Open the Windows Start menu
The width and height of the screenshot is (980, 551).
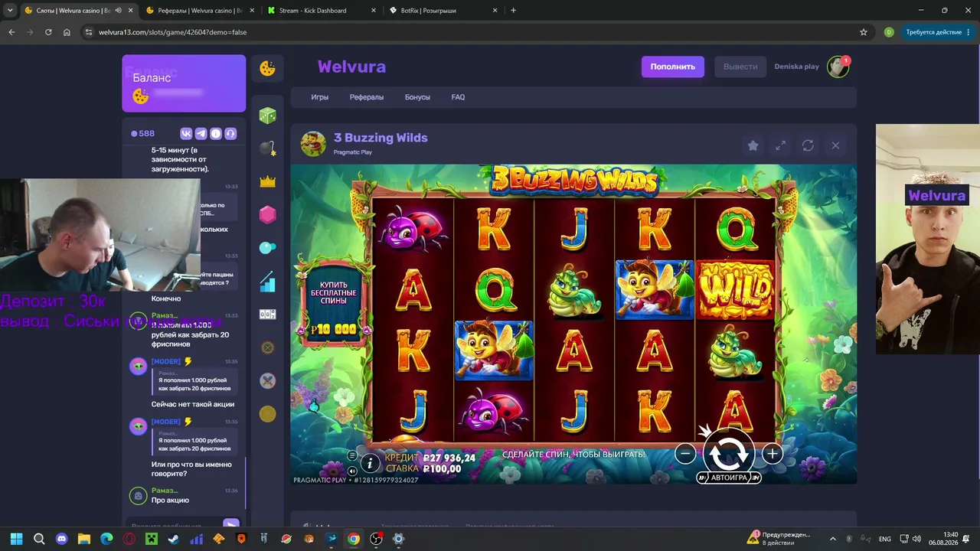16,539
